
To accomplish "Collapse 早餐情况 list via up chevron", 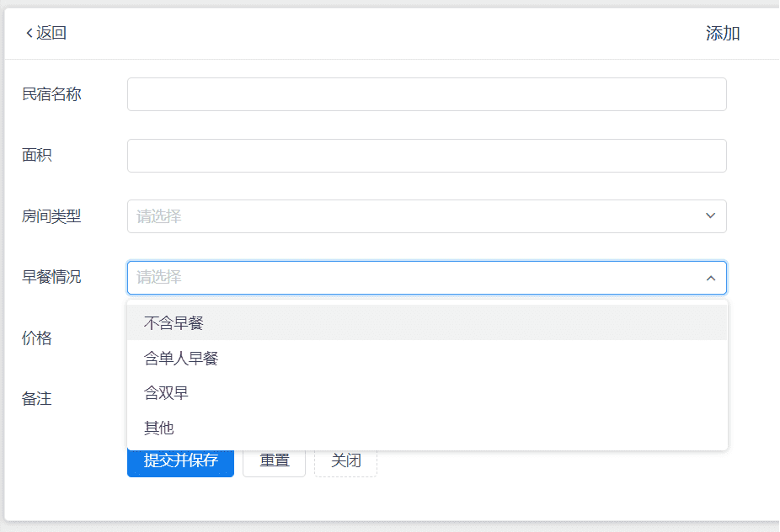I will pos(710,278).
